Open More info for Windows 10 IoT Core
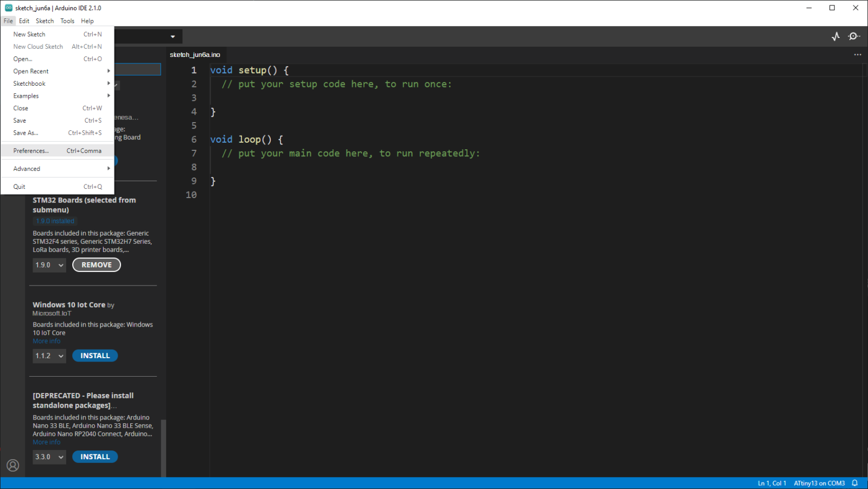The image size is (868, 489). point(47,341)
